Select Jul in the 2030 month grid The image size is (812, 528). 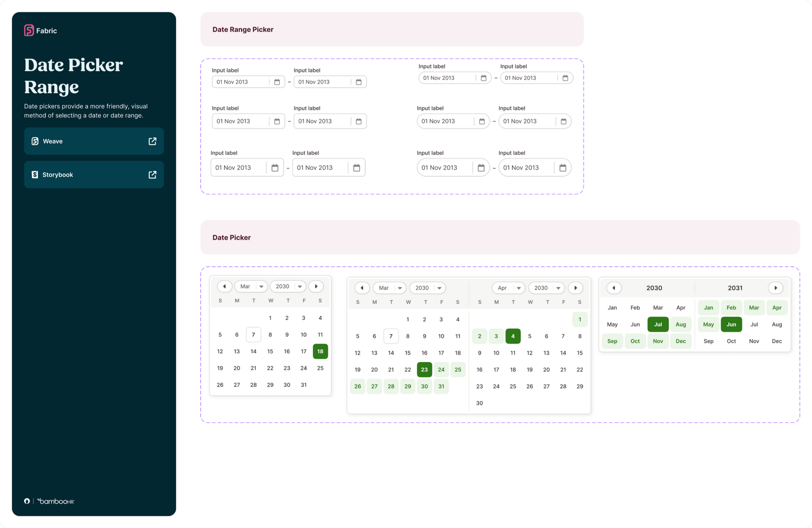(x=658, y=324)
